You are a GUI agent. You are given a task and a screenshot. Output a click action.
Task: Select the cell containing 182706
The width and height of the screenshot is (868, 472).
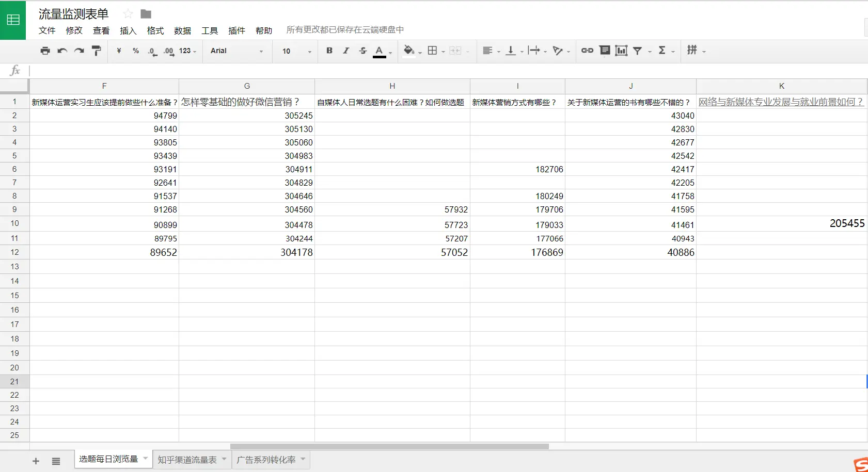click(x=517, y=169)
